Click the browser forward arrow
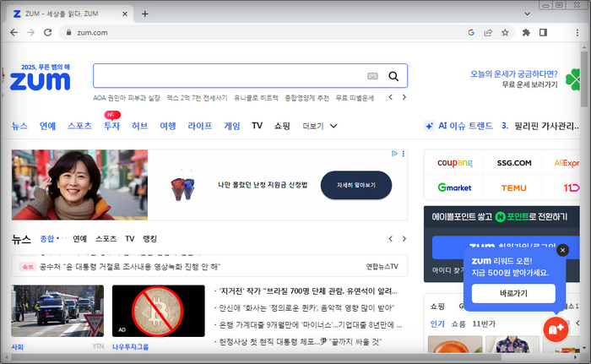This screenshot has width=591, height=364. [31, 33]
